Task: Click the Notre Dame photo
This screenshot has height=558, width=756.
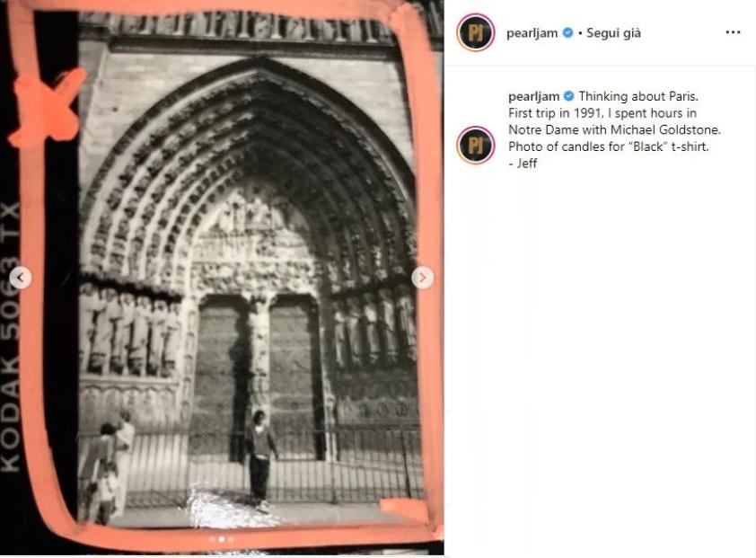Action: point(222,278)
